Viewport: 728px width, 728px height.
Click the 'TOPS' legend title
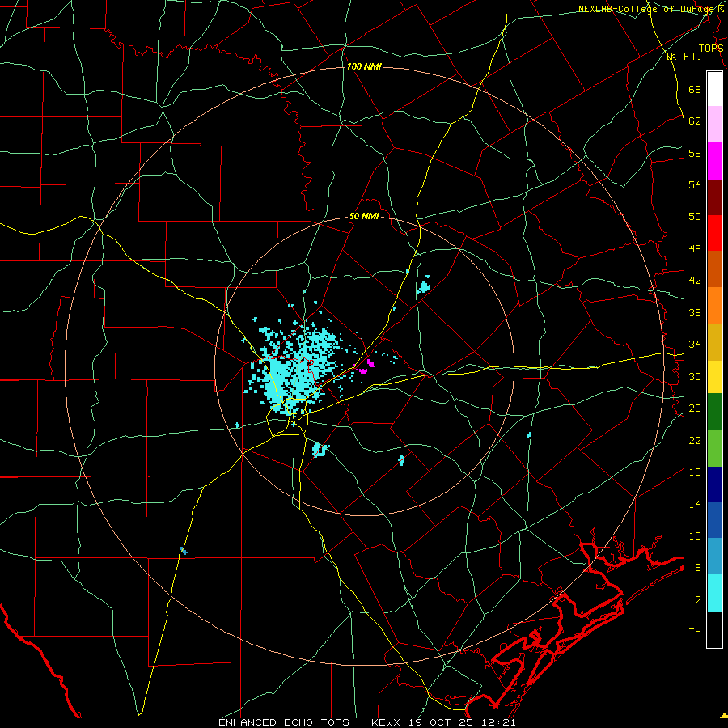[711, 49]
